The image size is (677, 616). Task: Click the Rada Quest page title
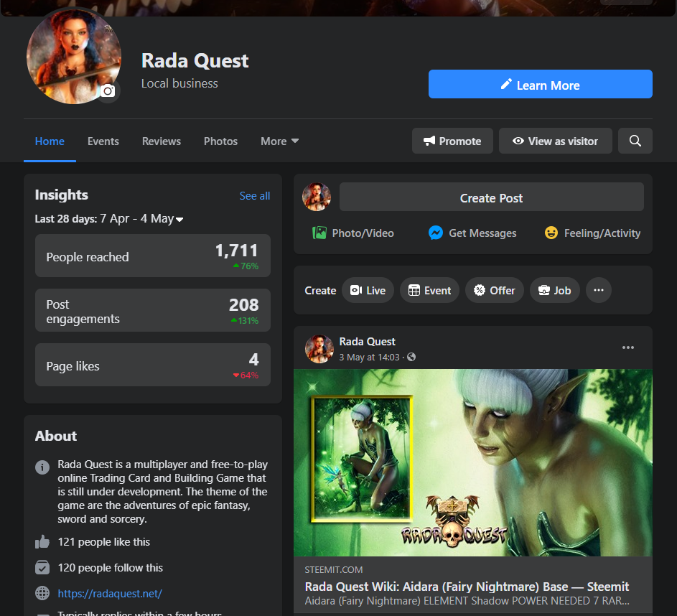[x=195, y=60]
